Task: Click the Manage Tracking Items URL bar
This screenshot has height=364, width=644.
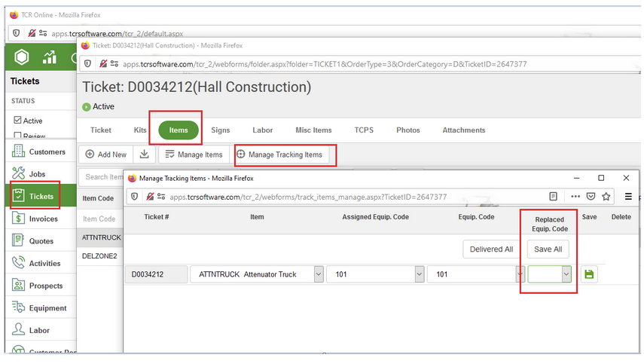Action: click(x=308, y=197)
